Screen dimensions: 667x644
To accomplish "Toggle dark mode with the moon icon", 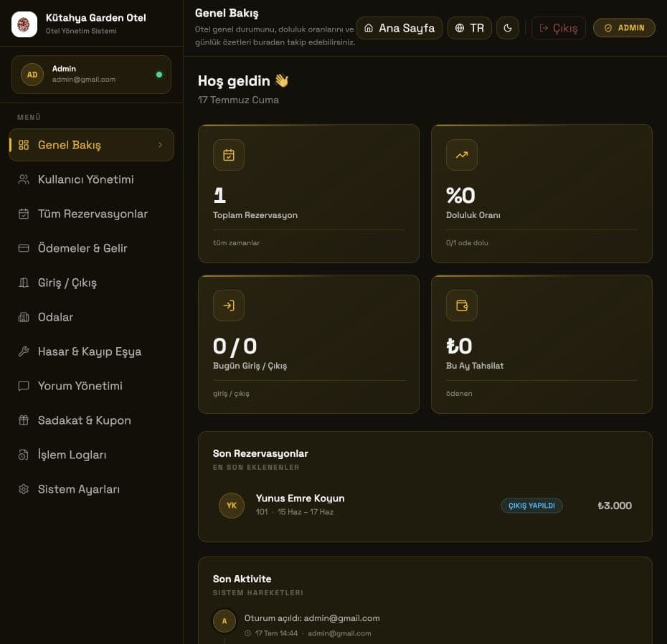I will (508, 28).
